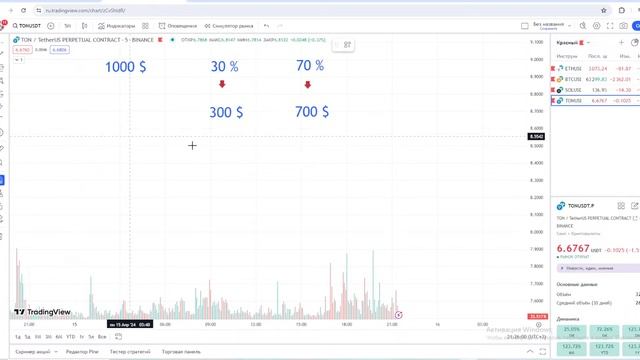
Task: Select the 6М date range
Action: pyautogui.click(x=59, y=337)
